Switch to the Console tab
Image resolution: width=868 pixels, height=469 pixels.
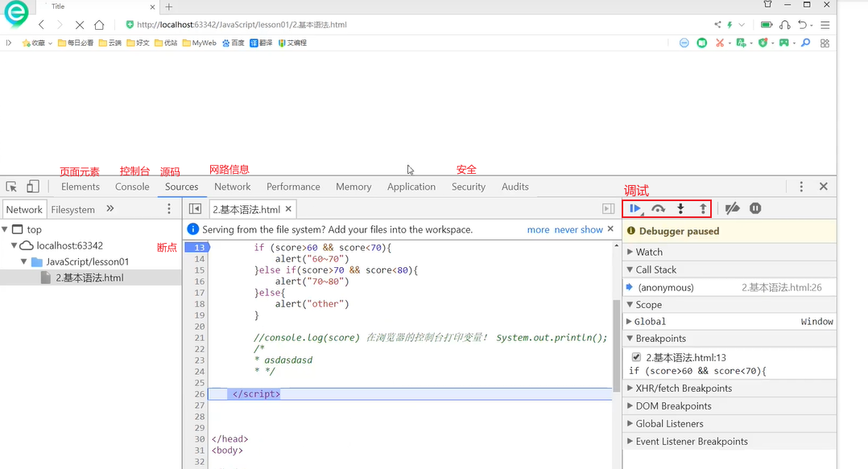click(x=132, y=187)
